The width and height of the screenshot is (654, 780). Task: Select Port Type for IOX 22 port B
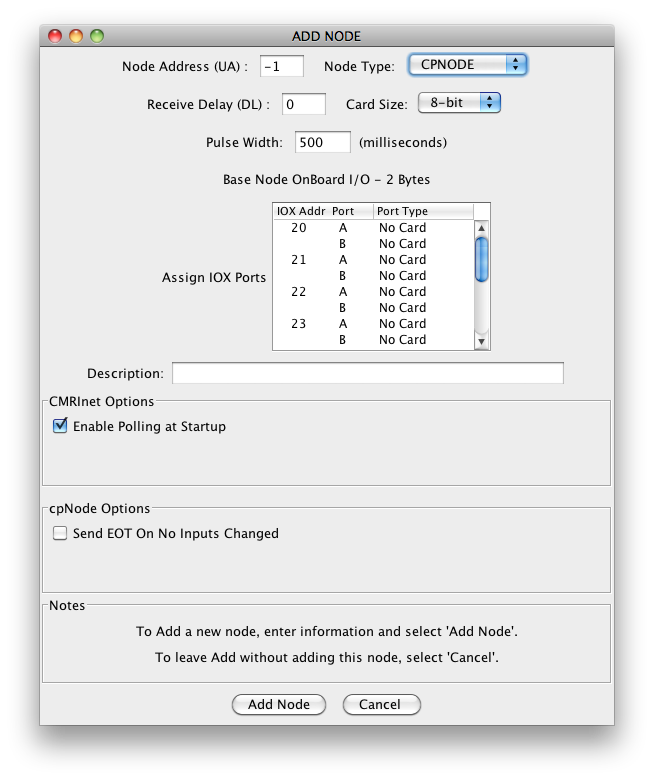(x=423, y=307)
